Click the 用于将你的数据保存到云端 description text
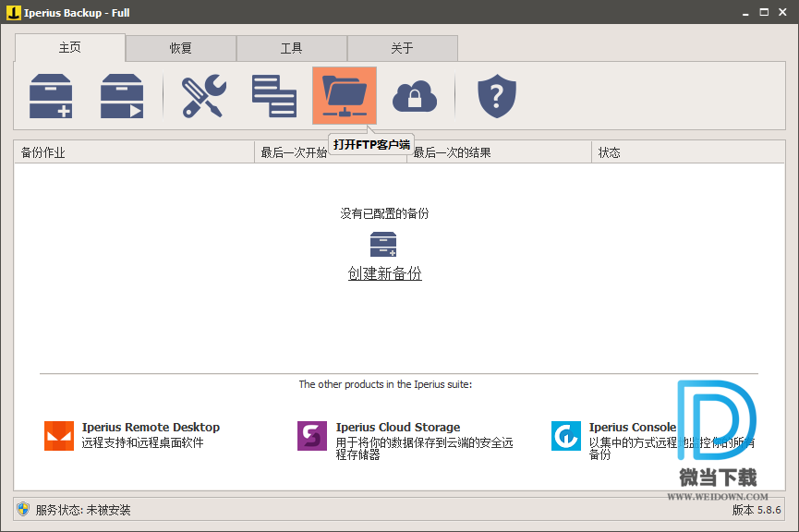 425,449
